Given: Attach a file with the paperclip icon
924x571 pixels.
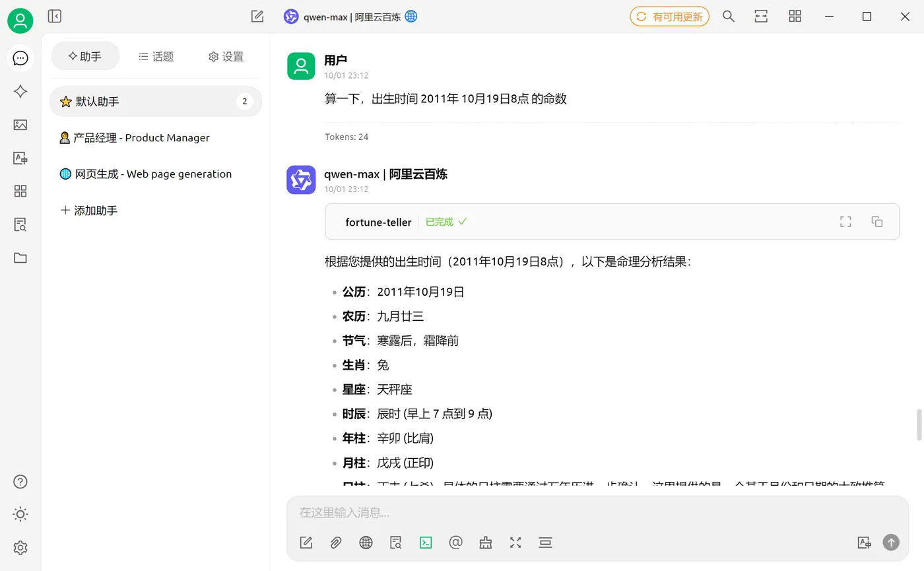Looking at the screenshot, I should coord(335,542).
